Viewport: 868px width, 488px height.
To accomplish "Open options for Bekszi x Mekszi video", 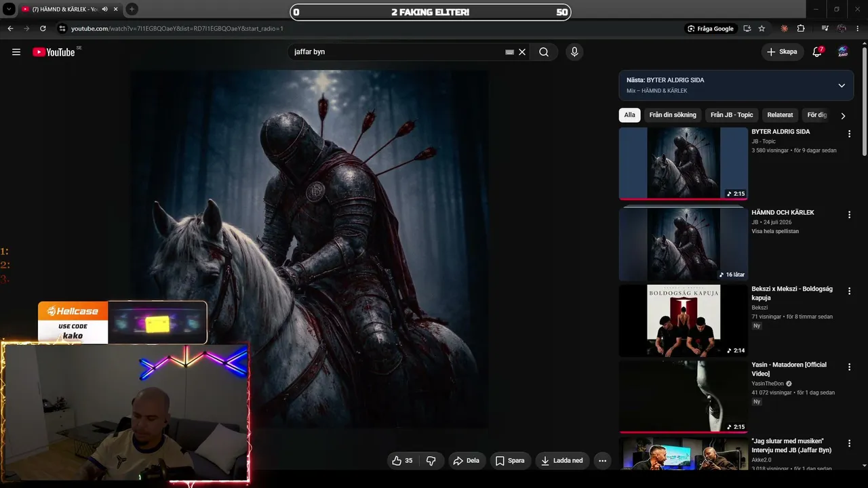I will click(x=849, y=291).
